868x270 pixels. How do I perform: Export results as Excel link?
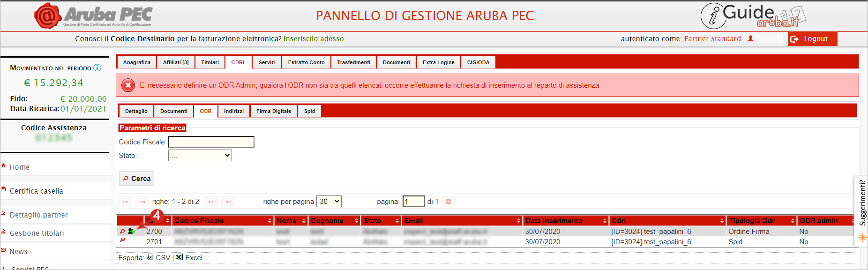pyautogui.click(x=194, y=258)
